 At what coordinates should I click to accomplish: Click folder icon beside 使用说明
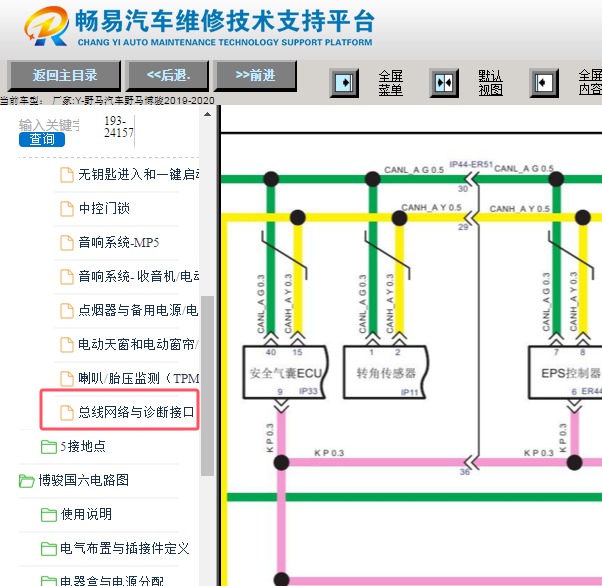[x=49, y=515]
